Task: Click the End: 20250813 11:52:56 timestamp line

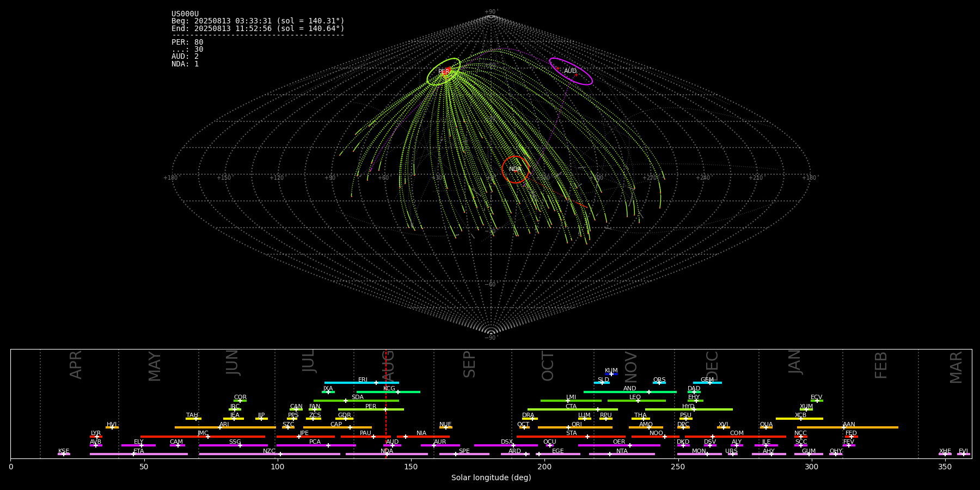Action: (258, 28)
